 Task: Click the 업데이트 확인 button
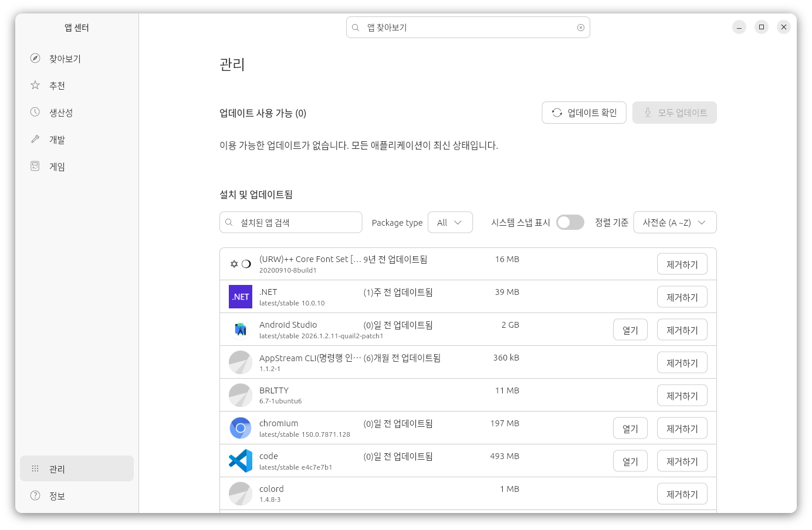pos(584,113)
